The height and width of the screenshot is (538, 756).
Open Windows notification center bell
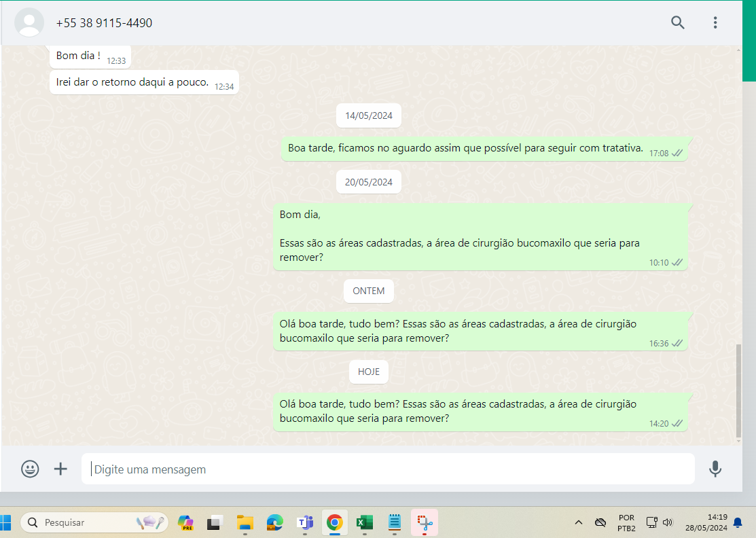(x=738, y=522)
